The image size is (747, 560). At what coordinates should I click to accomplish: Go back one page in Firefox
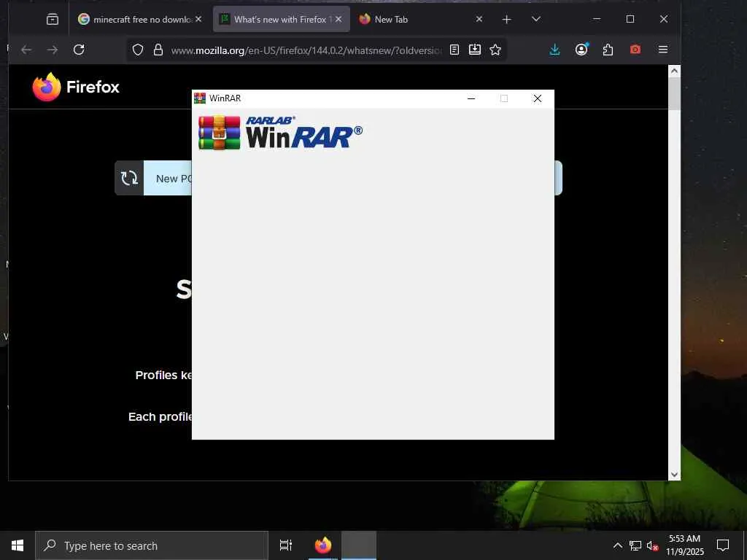point(26,50)
